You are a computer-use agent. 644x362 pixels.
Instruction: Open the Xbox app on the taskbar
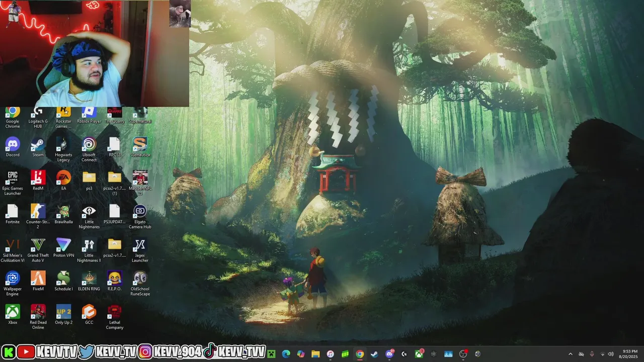click(x=419, y=354)
